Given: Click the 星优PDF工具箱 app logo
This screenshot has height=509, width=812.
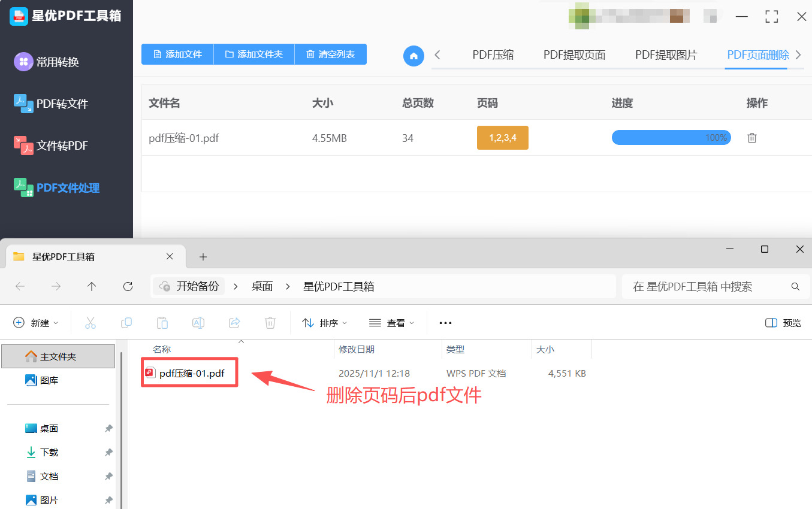Looking at the screenshot, I should [19, 16].
